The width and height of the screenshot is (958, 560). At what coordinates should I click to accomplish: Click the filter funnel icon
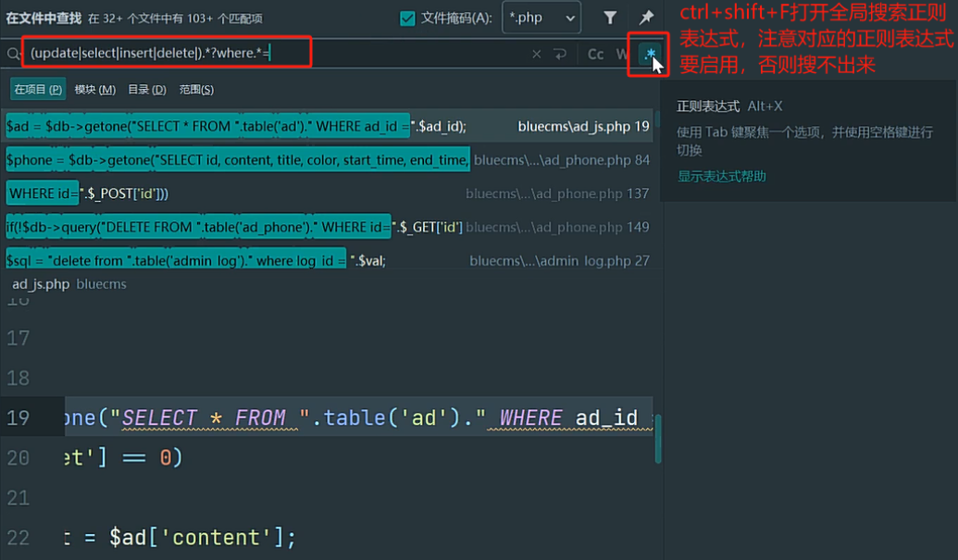(610, 18)
